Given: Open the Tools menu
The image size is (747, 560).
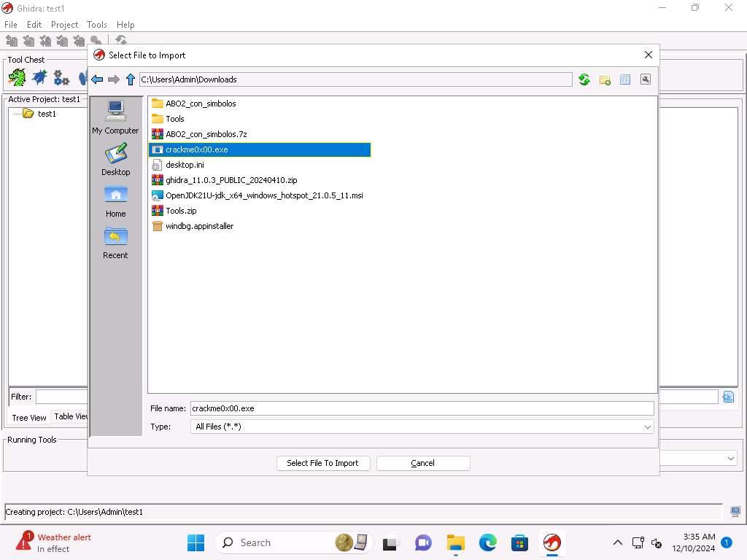Looking at the screenshot, I should 97,25.
